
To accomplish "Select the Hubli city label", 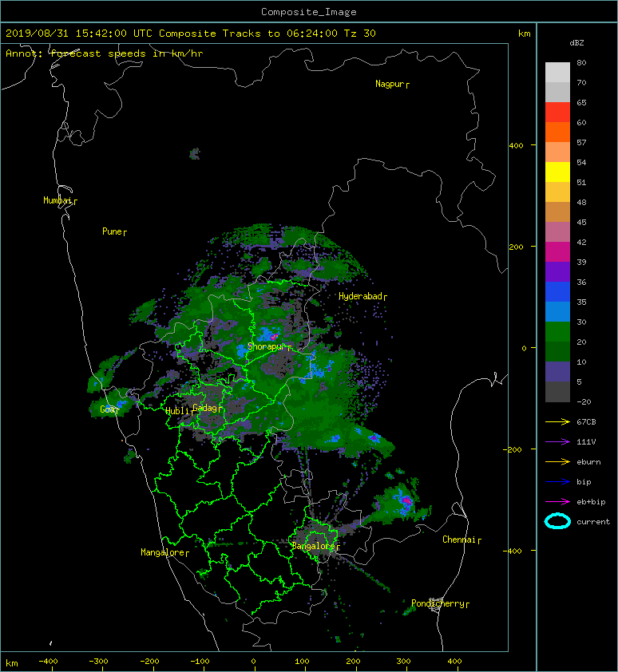I will pyautogui.click(x=177, y=411).
